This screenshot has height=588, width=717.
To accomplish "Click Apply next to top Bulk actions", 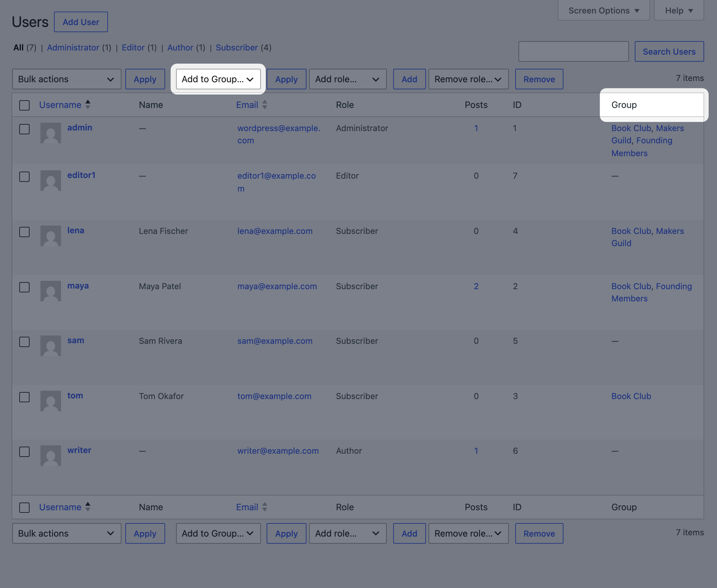I will [x=145, y=79].
